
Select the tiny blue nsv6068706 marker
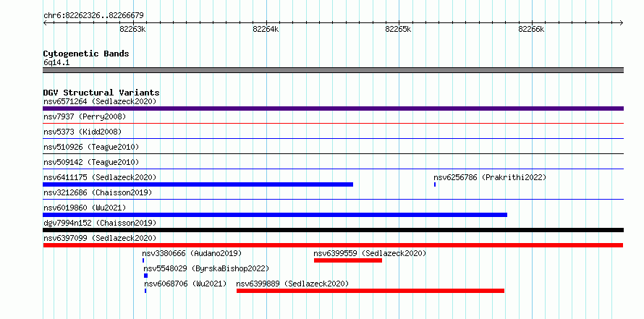point(145,291)
